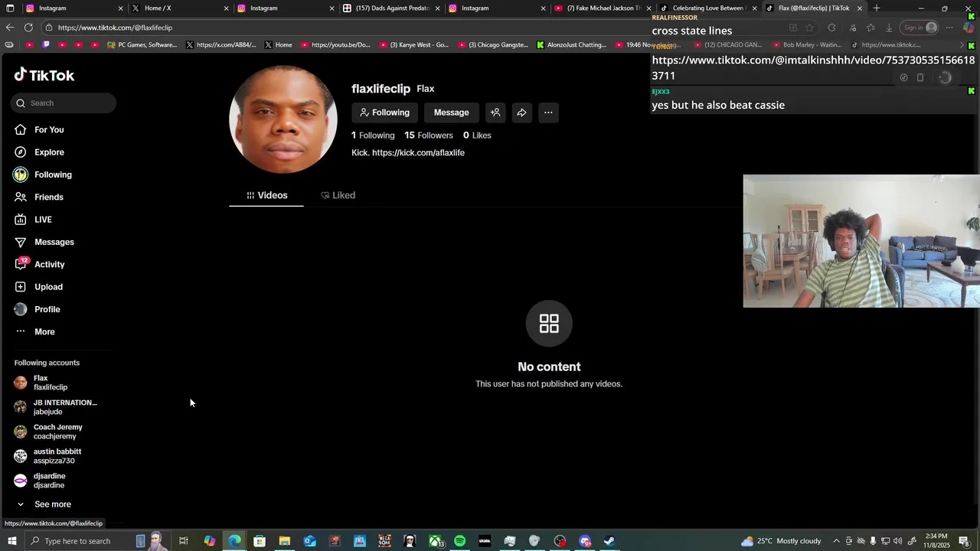980x551 pixels.
Task: Open Microsoft Store from taskbar
Action: [260, 541]
